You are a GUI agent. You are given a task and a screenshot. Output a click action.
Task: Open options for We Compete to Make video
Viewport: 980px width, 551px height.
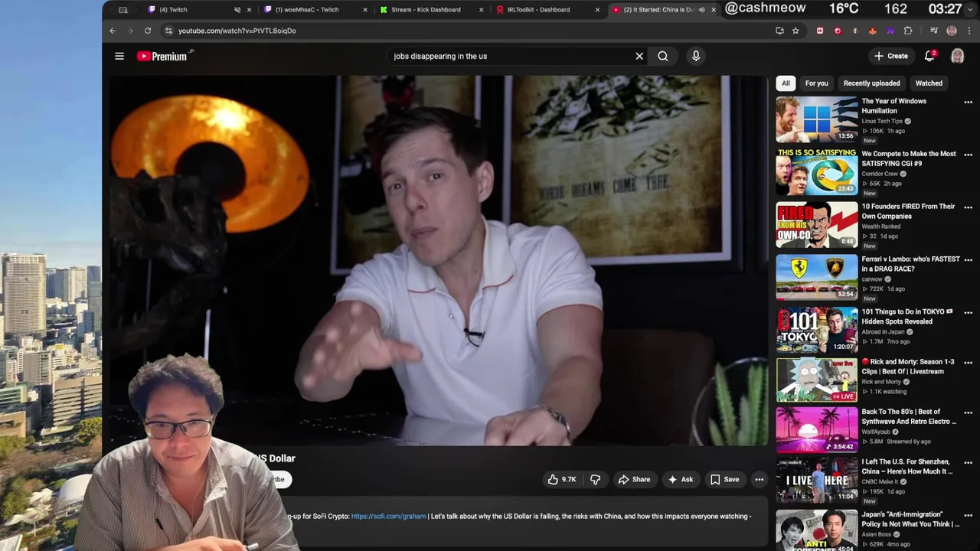click(x=968, y=155)
